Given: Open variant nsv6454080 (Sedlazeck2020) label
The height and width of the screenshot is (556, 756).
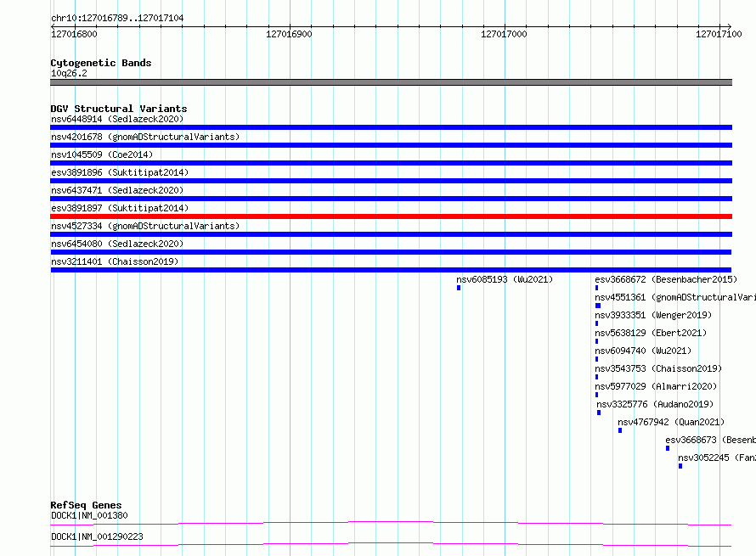Looking at the screenshot, I should tap(117, 244).
